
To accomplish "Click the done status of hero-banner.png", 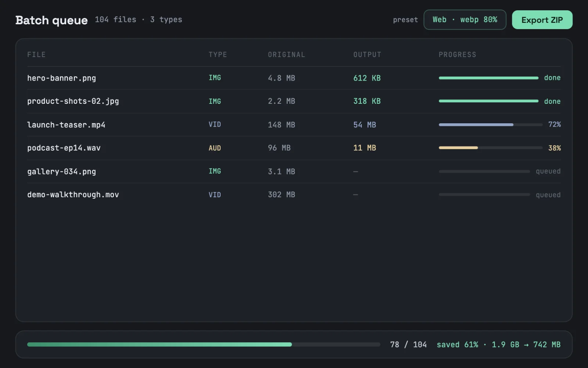I will pos(552,78).
